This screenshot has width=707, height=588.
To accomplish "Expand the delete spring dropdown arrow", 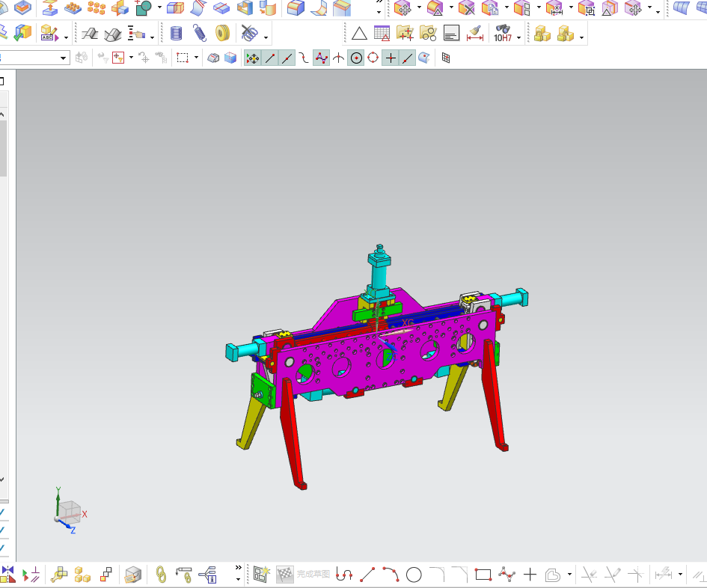I will pyautogui.click(x=266, y=37).
